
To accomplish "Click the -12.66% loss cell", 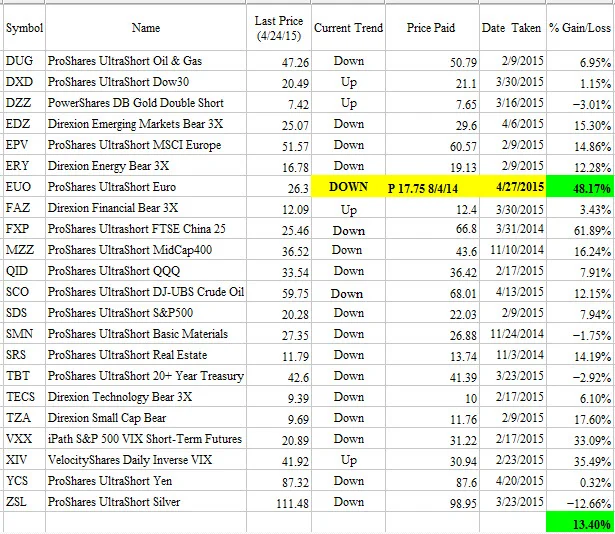I will tap(580, 503).
